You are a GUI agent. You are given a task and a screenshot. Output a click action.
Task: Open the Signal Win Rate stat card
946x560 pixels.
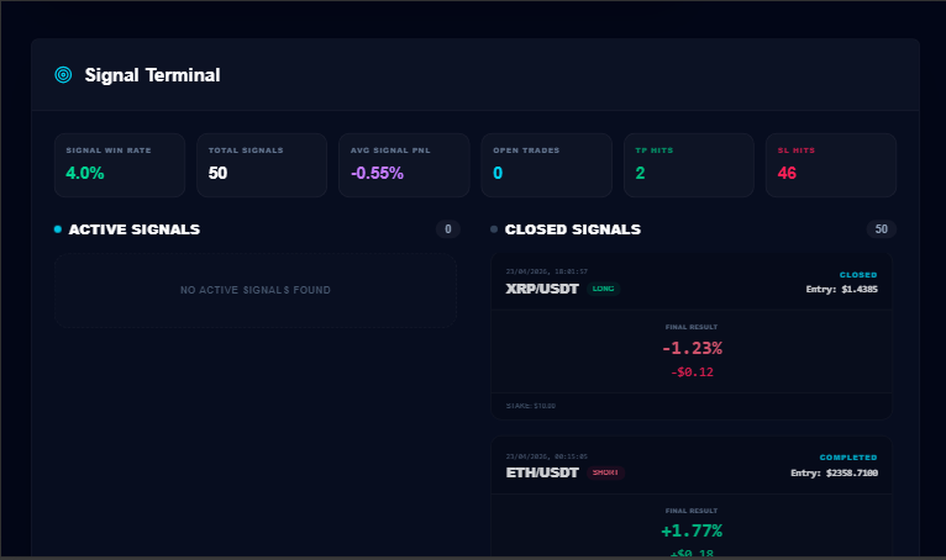(120, 165)
